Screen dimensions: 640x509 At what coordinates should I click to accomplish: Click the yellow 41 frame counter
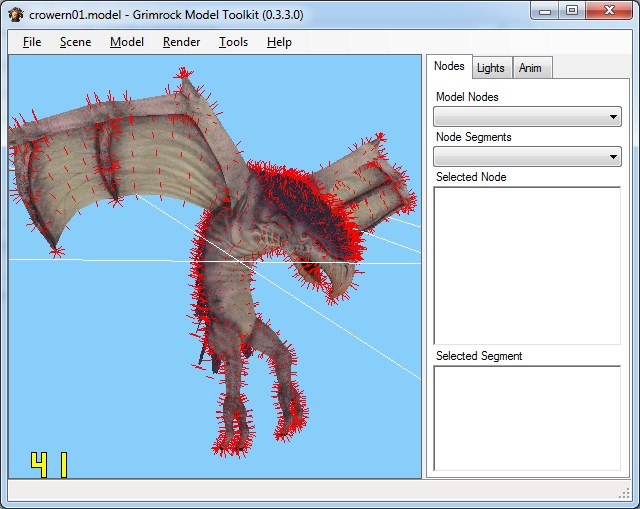coord(49,465)
